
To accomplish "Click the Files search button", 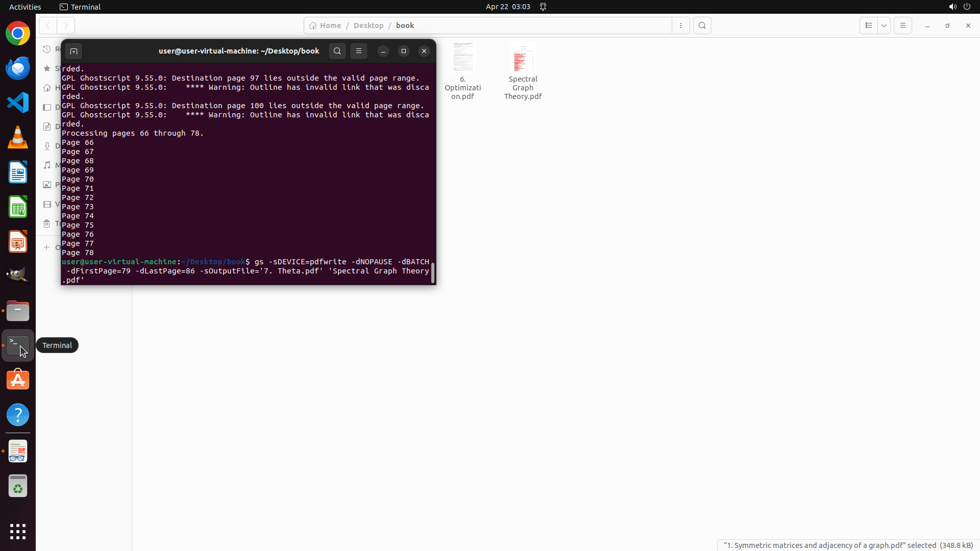I will [x=702, y=26].
